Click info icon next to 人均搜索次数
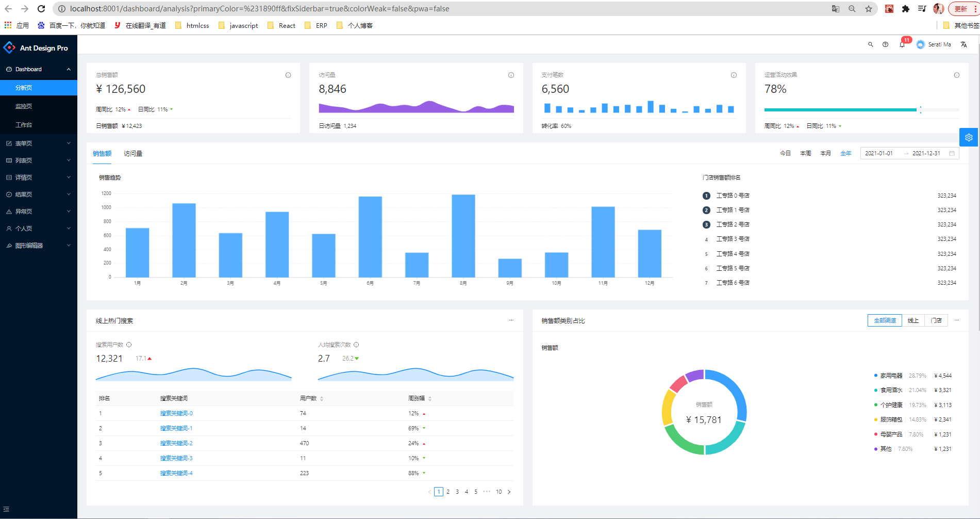The height and width of the screenshot is (519, 980). (356, 345)
